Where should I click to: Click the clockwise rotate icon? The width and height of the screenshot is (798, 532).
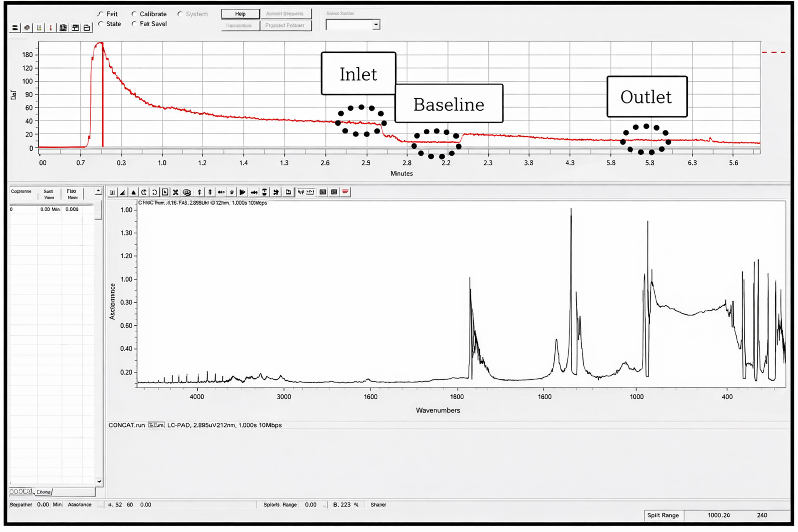click(154, 192)
